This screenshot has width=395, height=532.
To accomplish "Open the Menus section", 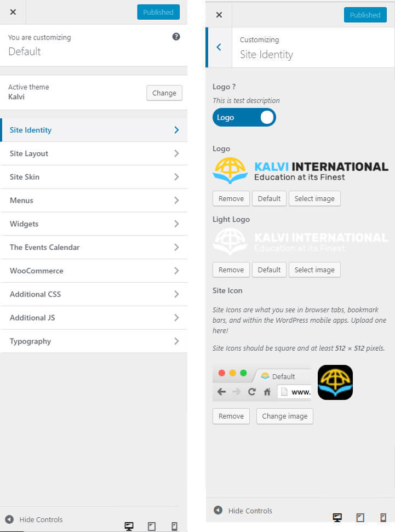I will [x=94, y=200].
